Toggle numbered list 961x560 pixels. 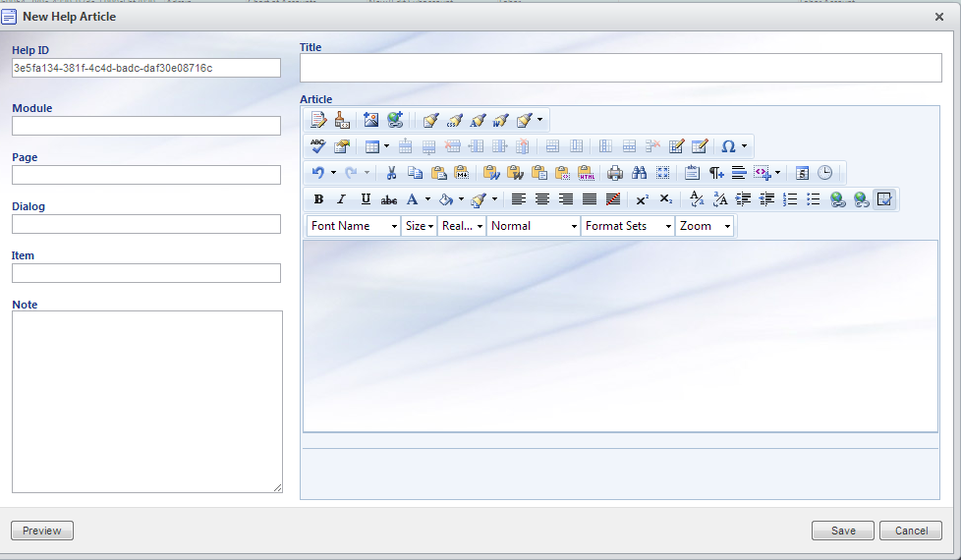click(790, 199)
